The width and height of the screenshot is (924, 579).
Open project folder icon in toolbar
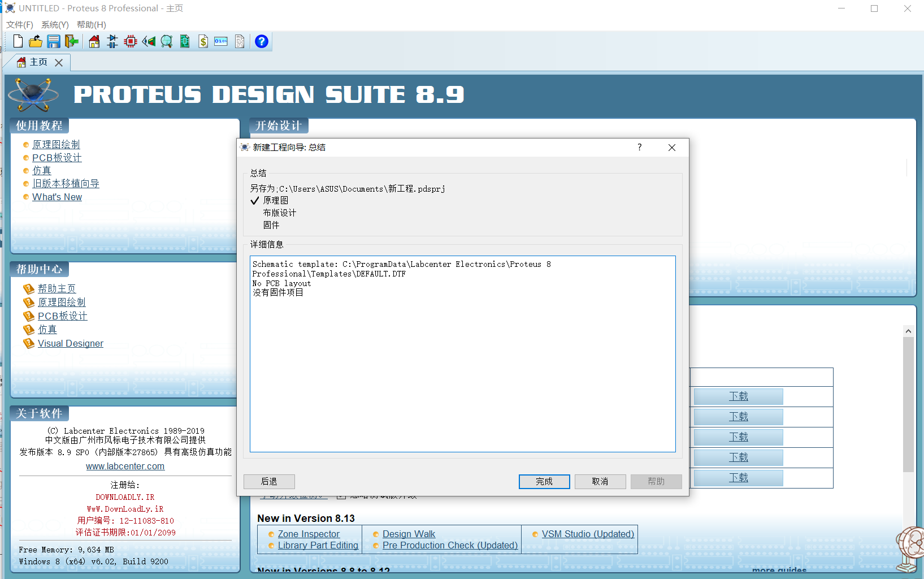[36, 41]
